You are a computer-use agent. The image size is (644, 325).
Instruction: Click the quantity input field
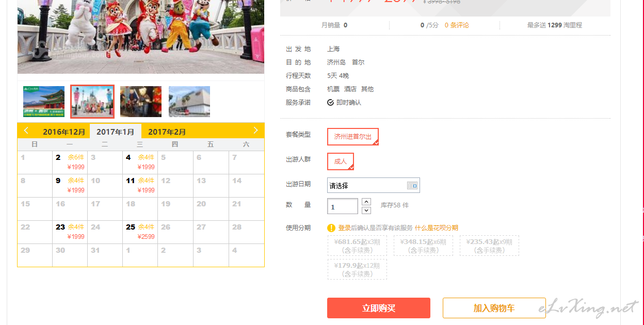click(x=343, y=206)
